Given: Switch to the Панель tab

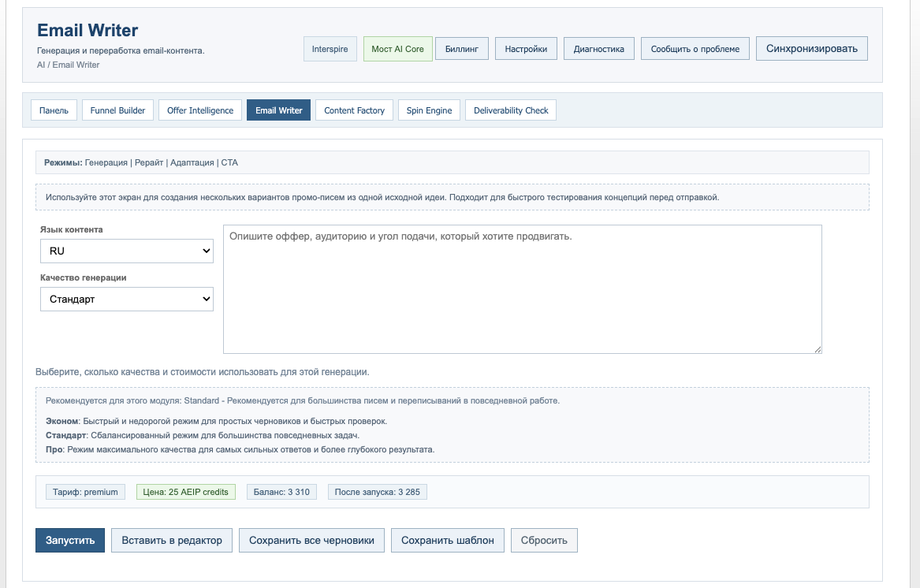Looking at the screenshot, I should pos(53,110).
